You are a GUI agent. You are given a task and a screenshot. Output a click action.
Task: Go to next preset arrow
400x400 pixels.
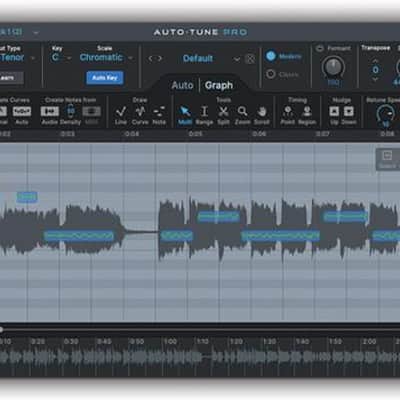click(160, 59)
